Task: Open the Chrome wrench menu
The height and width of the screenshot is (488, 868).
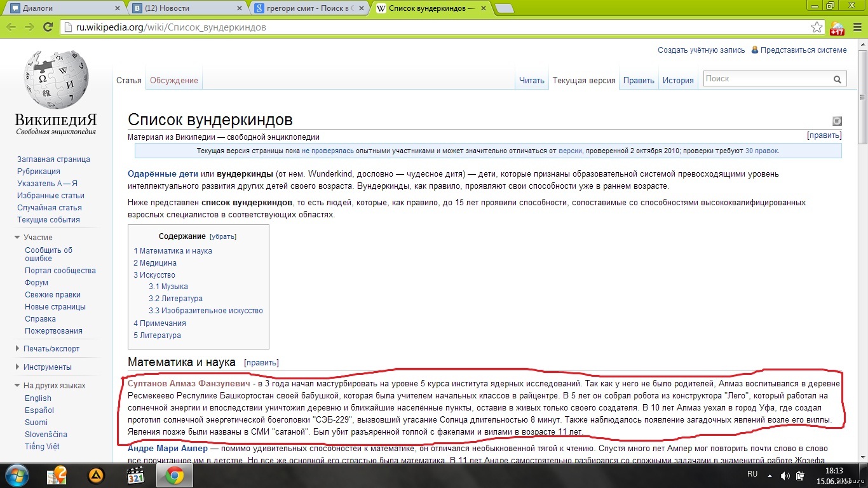Action: click(857, 27)
